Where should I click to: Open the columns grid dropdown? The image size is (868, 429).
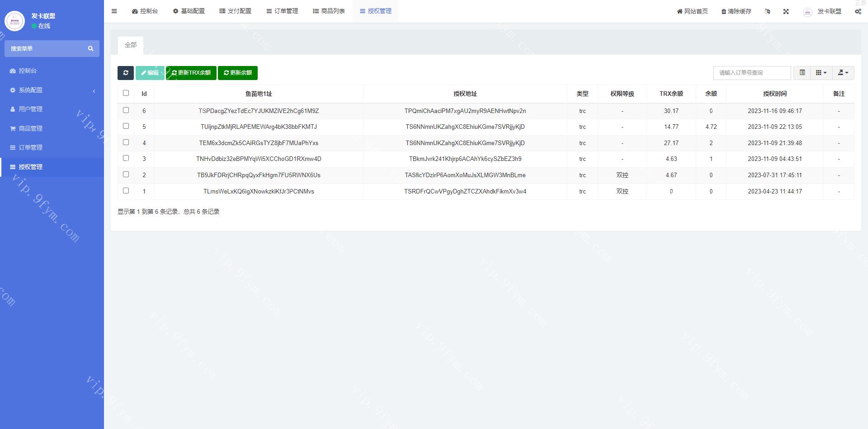pos(821,73)
